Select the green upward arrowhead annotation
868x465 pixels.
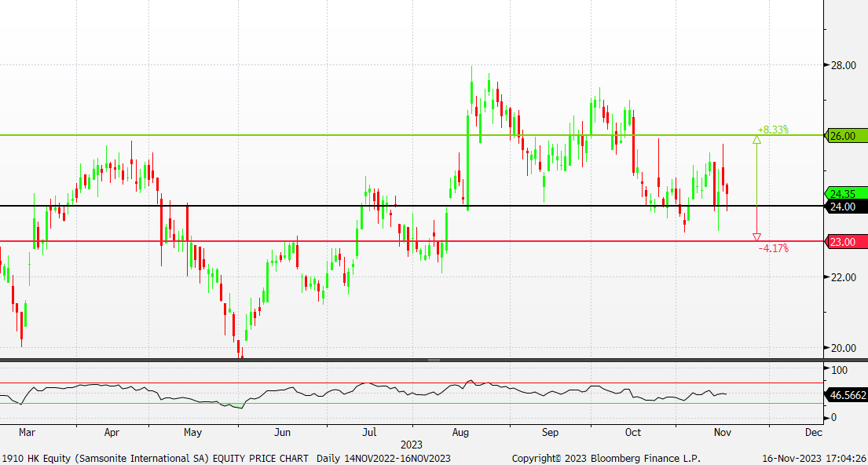[756, 140]
